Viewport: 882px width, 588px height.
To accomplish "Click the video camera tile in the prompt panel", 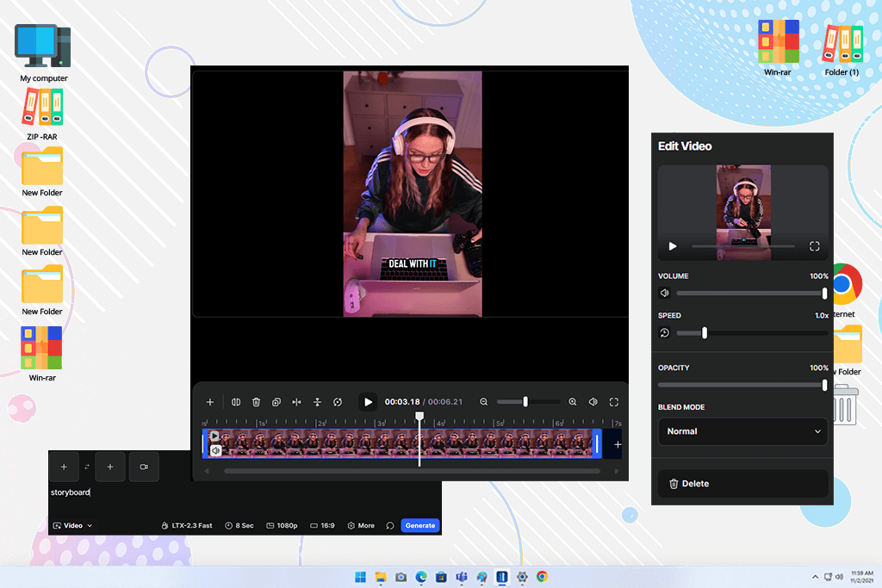I will (144, 467).
